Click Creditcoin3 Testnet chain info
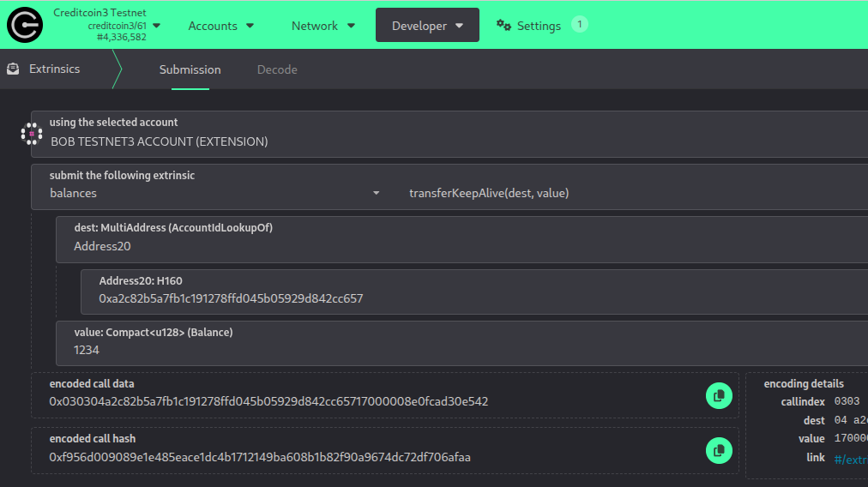The width and height of the screenshot is (868, 487). pos(100,25)
